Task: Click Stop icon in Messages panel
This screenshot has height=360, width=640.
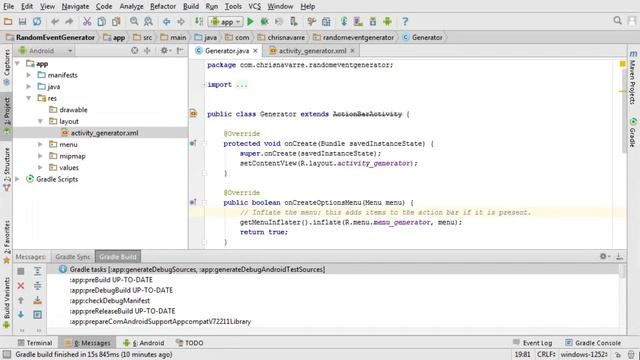Action: (21, 271)
